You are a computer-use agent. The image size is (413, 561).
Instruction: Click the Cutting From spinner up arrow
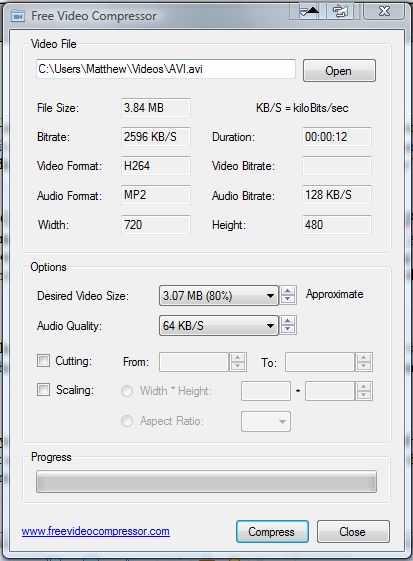pyautogui.click(x=238, y=357)
